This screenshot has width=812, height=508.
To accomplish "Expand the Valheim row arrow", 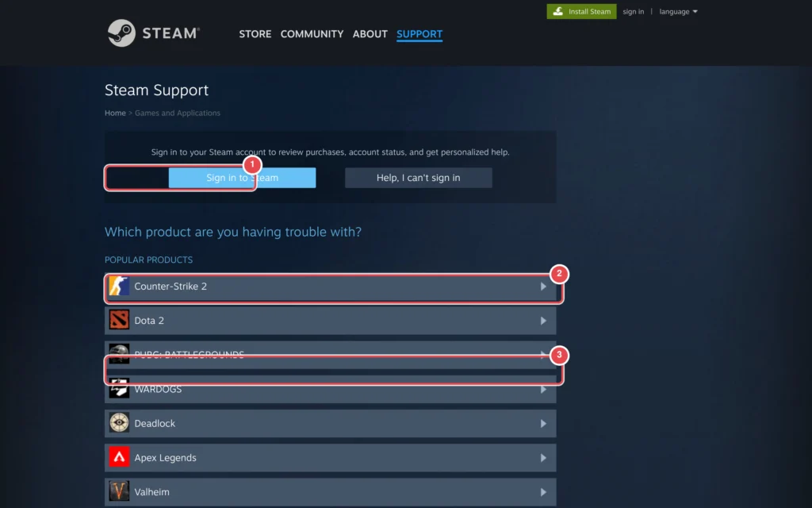I will [x=543, y=492].
